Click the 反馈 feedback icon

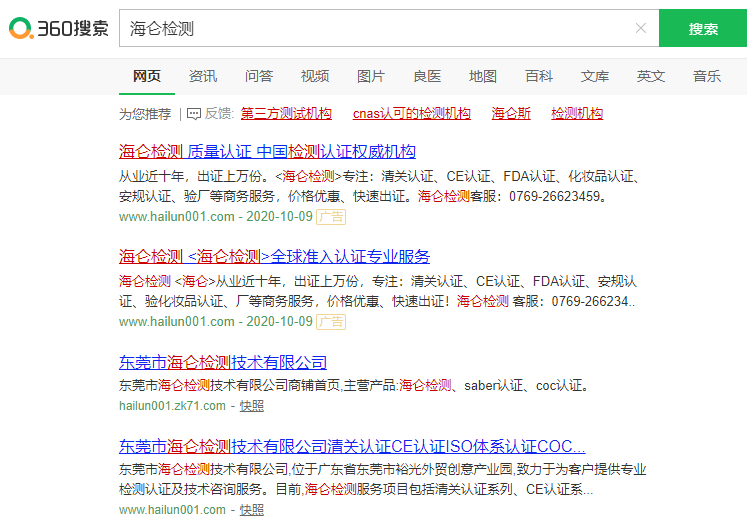(194, 114)
